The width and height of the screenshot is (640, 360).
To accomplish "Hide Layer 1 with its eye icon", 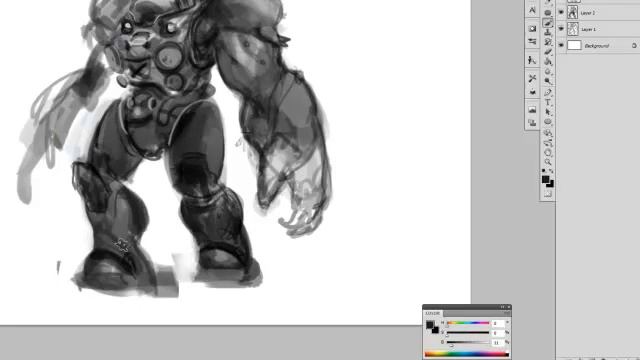I will click(x=561, y=29).
